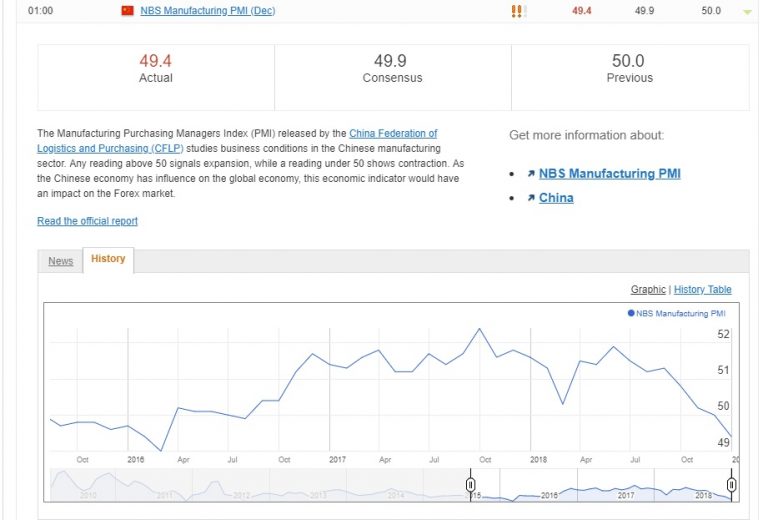
Task: Open the NBS Manufacturing PMI (Dec) event link
Action: pyautogui.click(x=207, y=11)
